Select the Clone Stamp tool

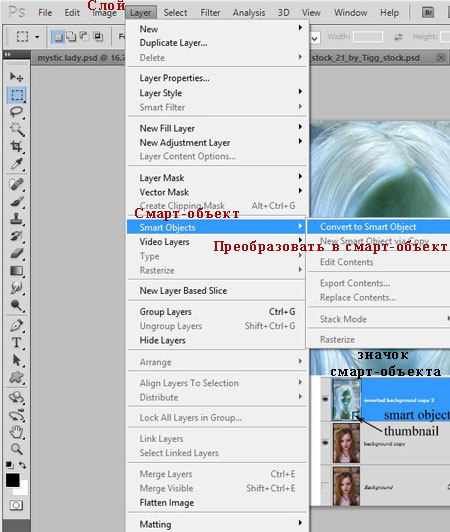[16, 219]
